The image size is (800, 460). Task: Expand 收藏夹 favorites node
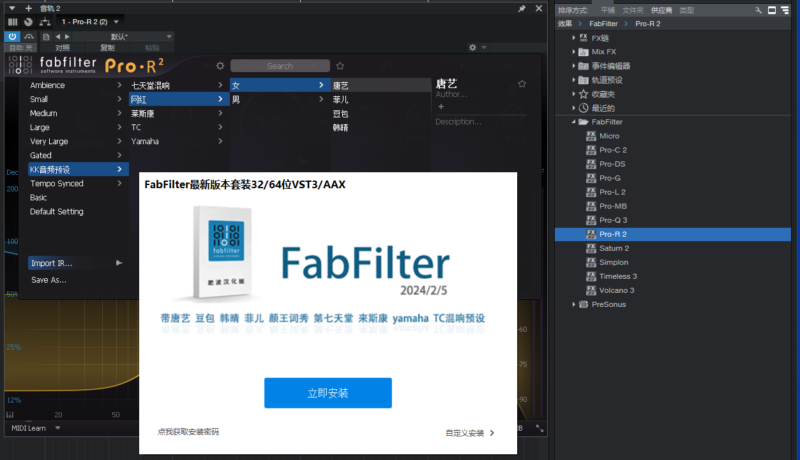pyautogui.click(x=573, y=94)
